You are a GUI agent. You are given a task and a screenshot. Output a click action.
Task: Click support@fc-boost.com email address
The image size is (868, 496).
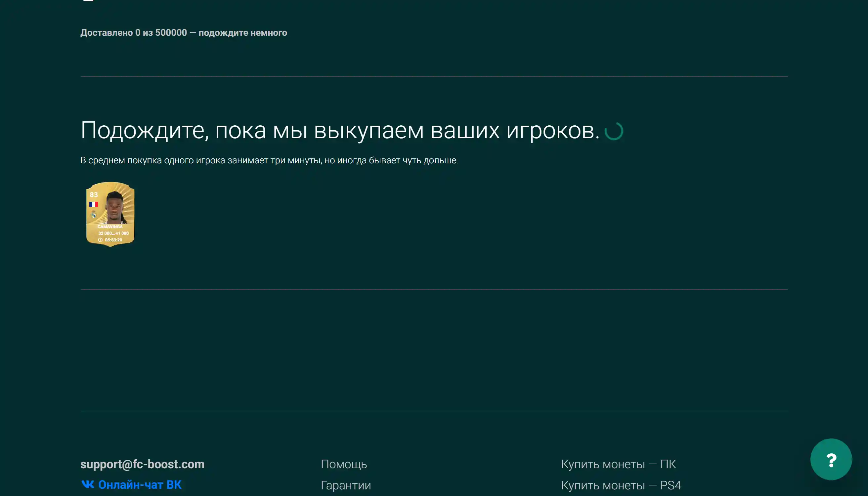click(x=142, y=464)
